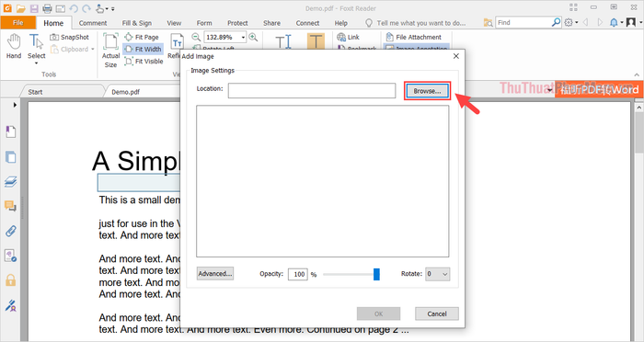Open dropdown arrow next to gear icon
This screenshot has height=342, width=644.
coord(577,23)
